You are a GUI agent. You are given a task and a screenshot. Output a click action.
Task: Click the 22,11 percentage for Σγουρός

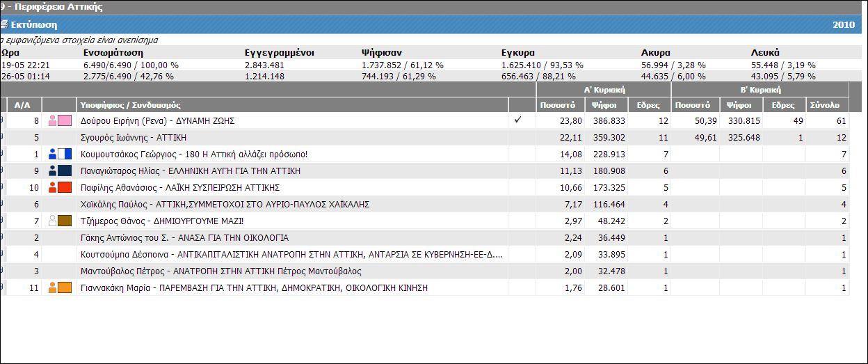pos(570,137)
